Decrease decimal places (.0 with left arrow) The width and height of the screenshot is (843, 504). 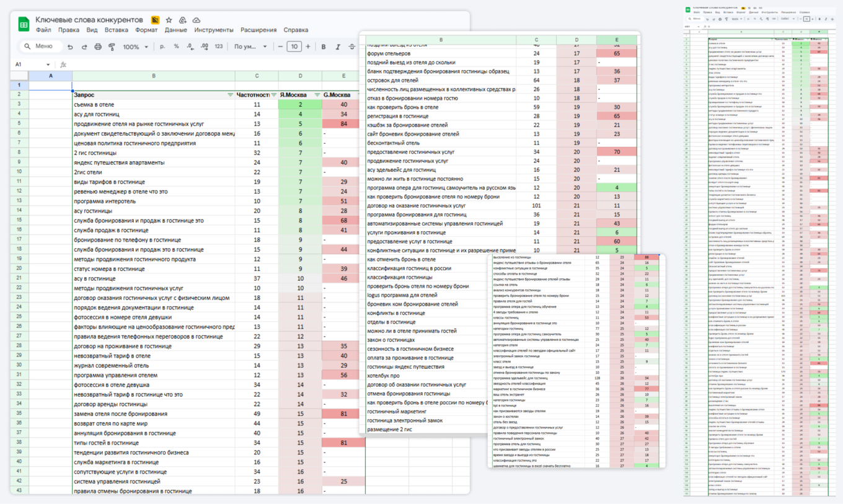(x=190, y=46)
